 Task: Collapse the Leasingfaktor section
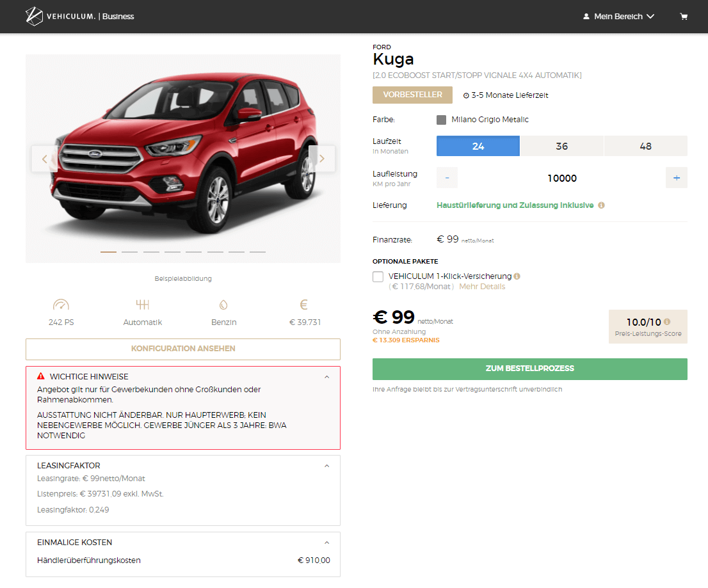point(327,466)
